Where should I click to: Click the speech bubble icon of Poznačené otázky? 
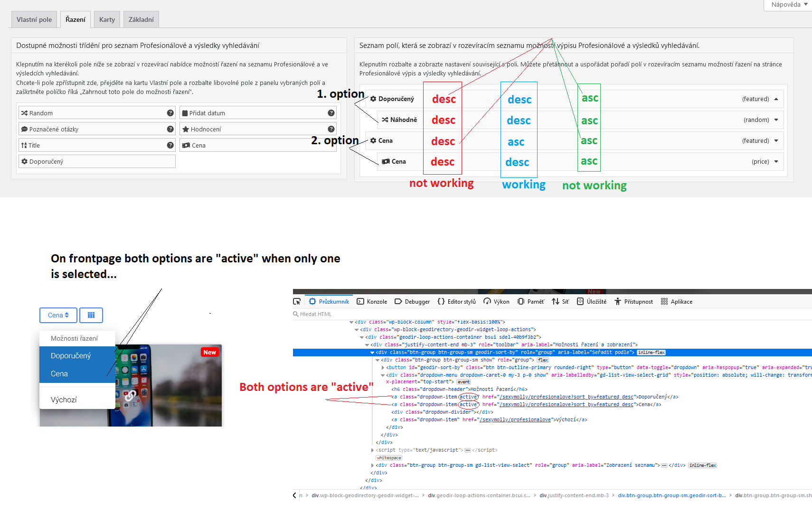[x=24, y=129]
